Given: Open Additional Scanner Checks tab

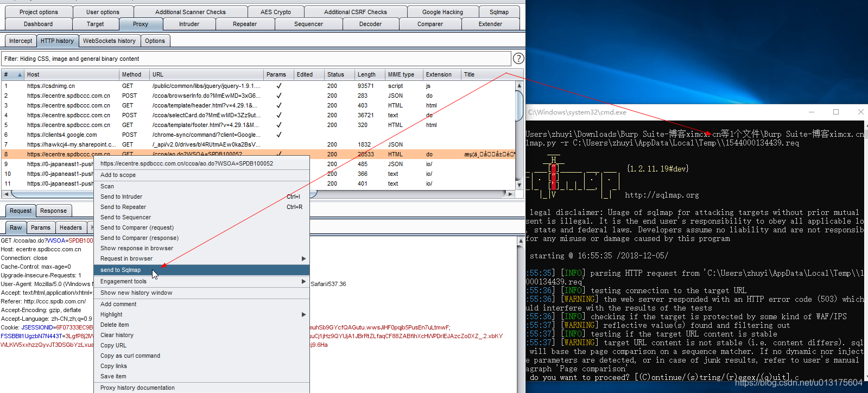Looking at the screenshot, I should (x=191, y=12).
